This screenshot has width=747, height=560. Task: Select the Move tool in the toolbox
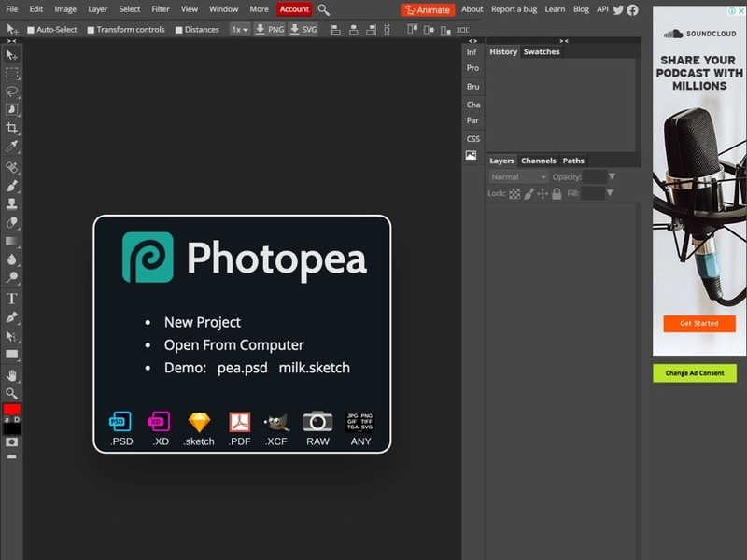[11, 55]
